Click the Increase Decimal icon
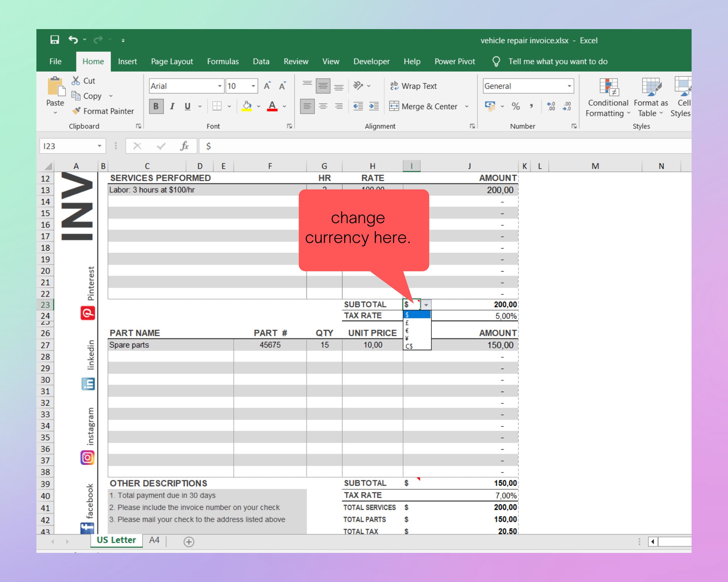The width and height of the screenshot is (728, 582). coord(550,107)
